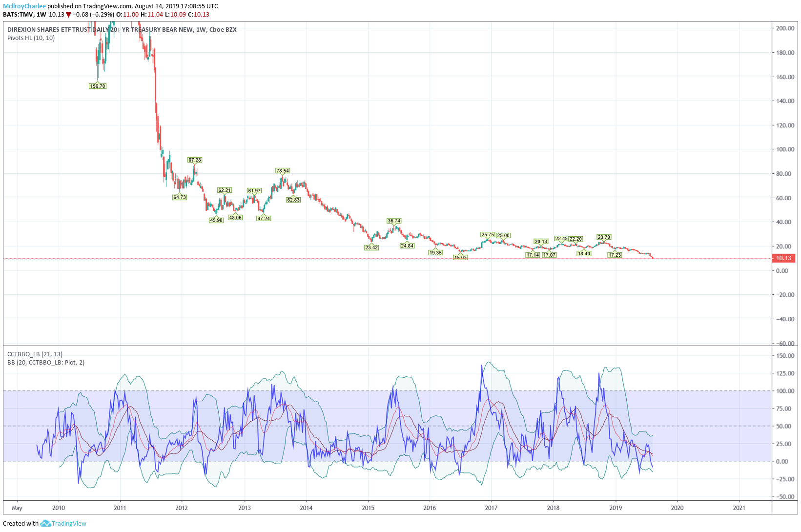Click the 160.00 price axis label
Viewport: 801px width, 532px height.
pyautogui.click(x=785, y=77)
